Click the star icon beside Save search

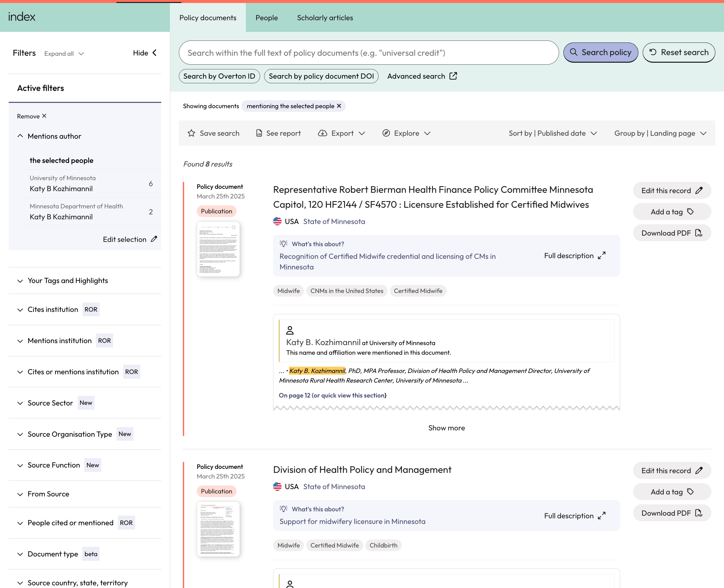(x=191, y=133)
